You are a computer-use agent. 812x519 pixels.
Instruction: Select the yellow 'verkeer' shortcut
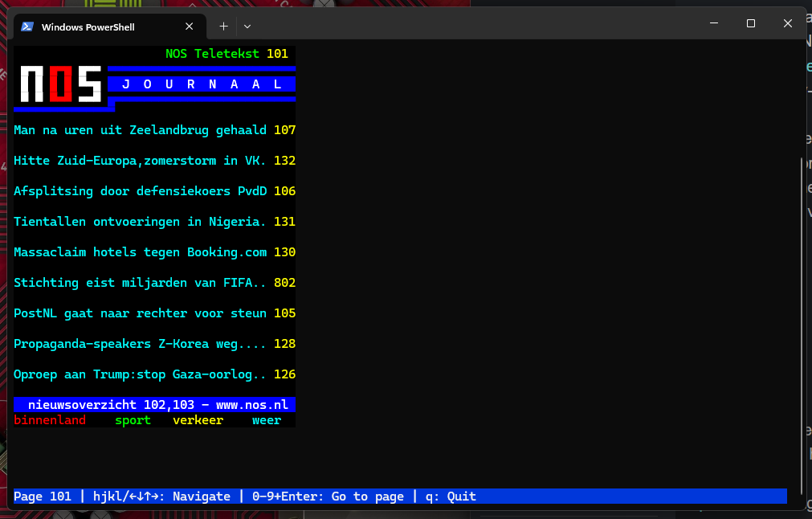pos(198,420)
